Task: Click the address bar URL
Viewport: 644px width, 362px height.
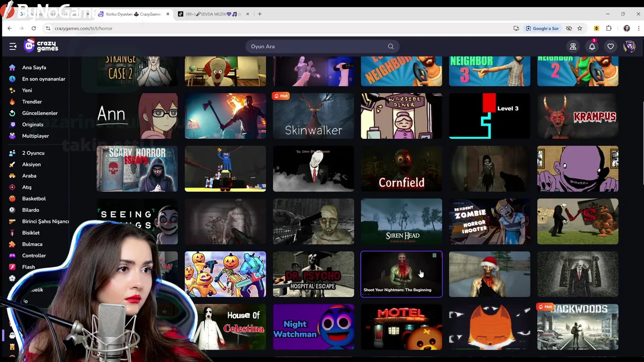Action: click(x=84, y=28)
